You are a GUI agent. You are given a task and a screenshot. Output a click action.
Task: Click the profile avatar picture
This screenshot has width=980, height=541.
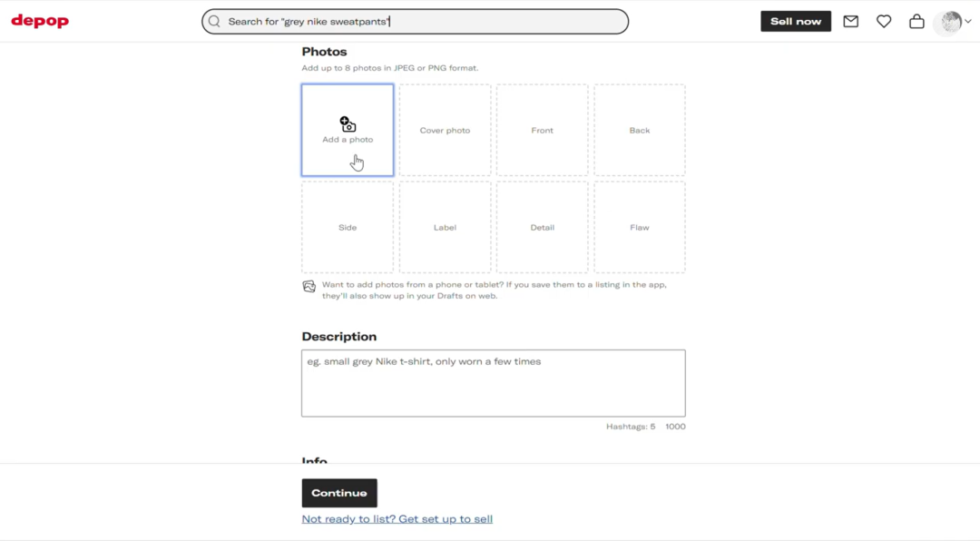pos(951,22)
